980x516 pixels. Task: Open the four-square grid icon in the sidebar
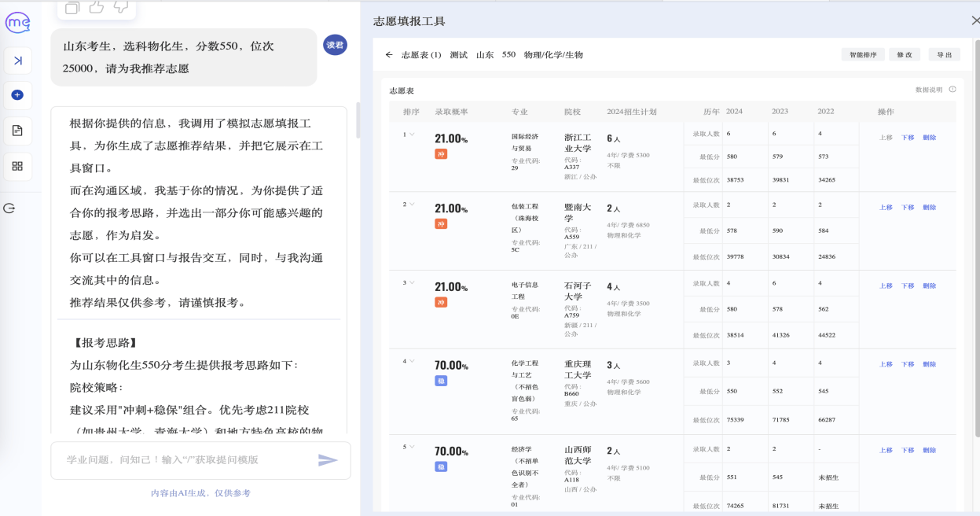(17, 166)
